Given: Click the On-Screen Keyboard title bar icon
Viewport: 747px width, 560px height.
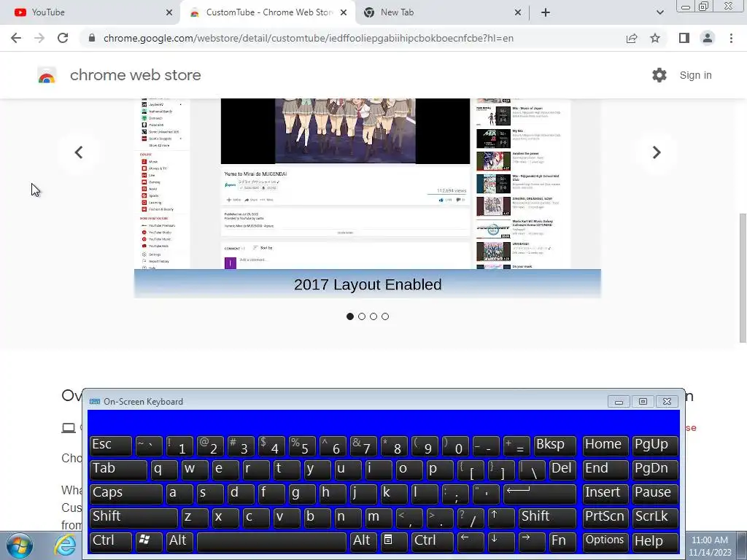Looking at the screenshot, I should coord(95,402).
